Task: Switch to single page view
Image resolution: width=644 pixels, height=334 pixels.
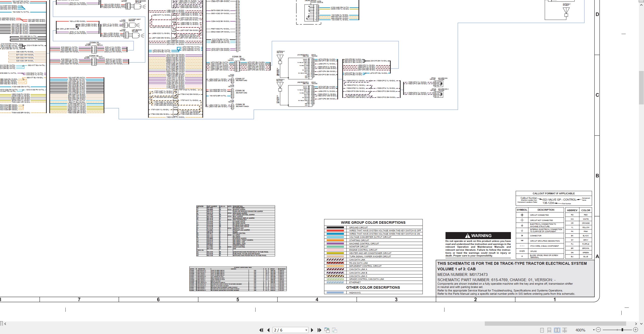Action: [x=542, y=330]
